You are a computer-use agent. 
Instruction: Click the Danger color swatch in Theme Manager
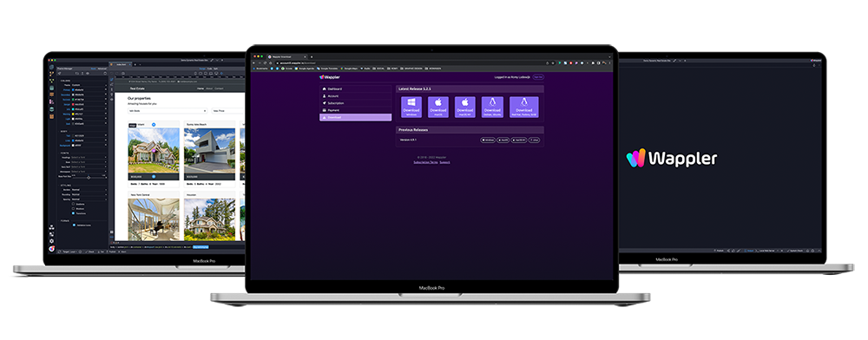click(74, 103)
